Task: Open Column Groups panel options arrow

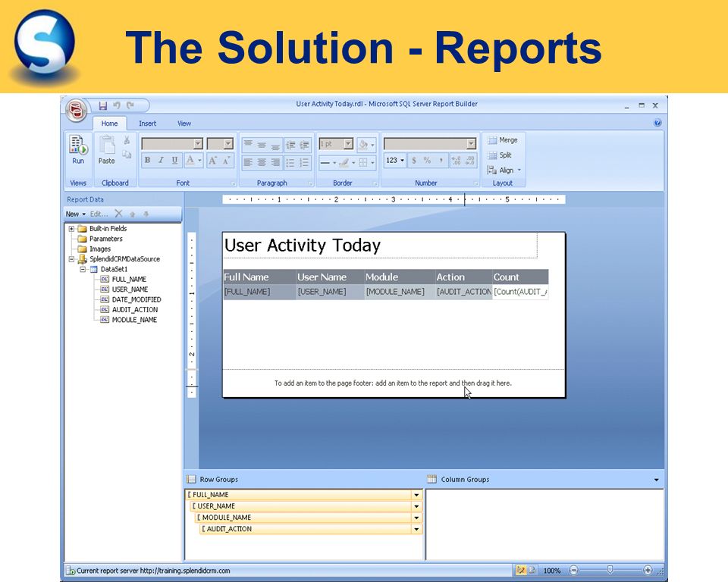Action: tap(657, 480)
